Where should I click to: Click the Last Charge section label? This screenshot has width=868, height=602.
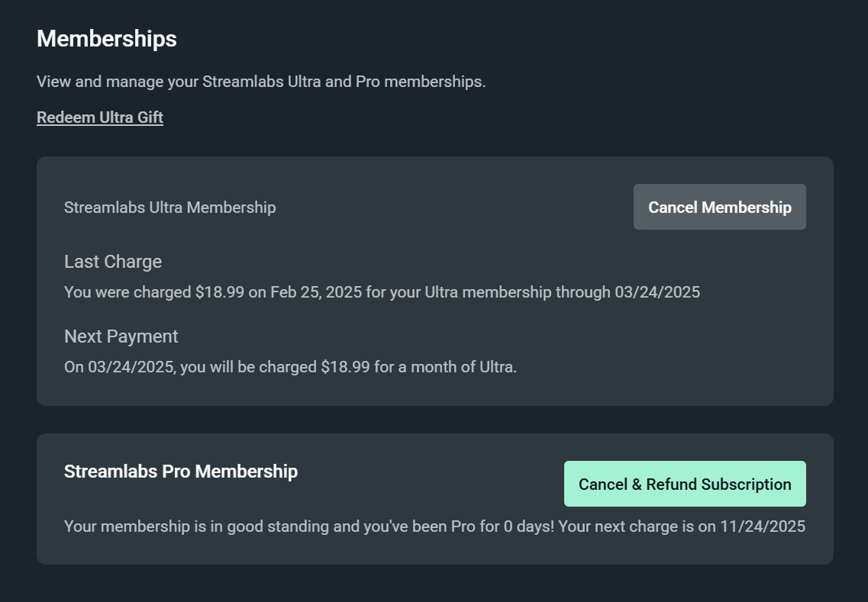coord(112,261)
